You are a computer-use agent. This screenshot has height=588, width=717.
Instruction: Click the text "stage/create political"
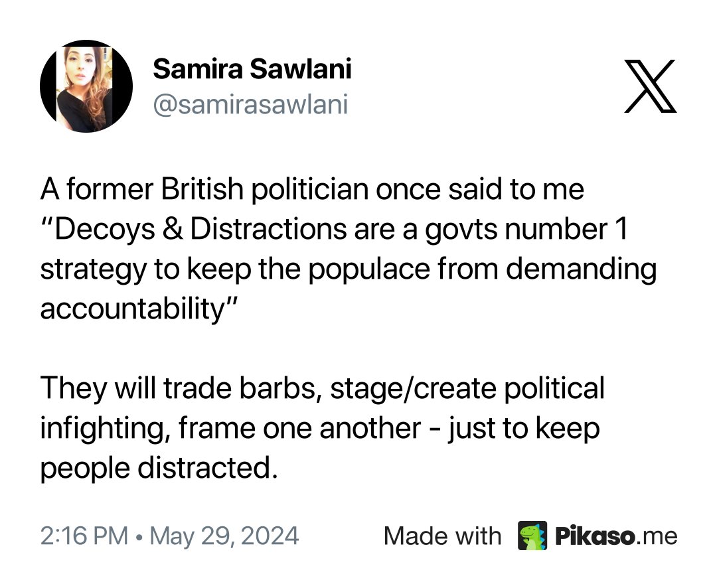[465, 389]
